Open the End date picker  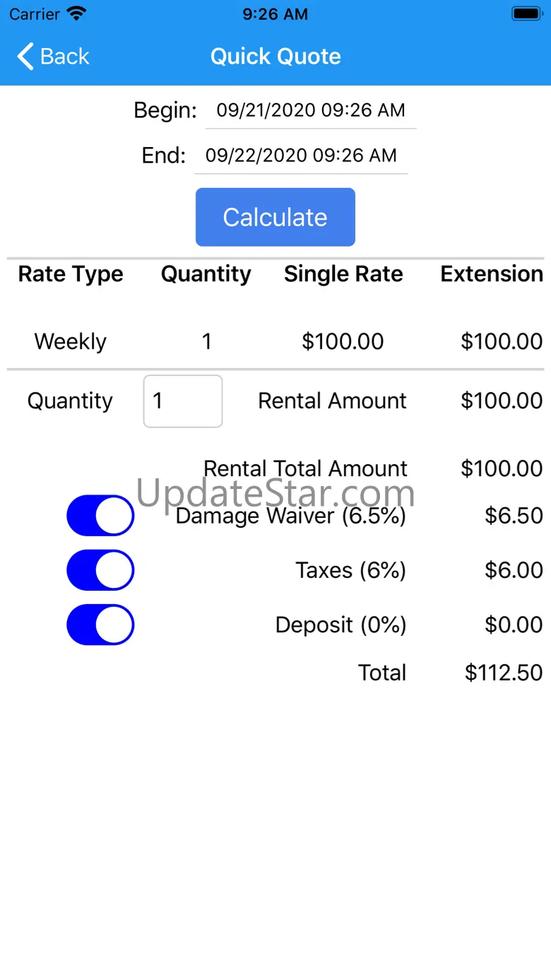click(x=301, y=156)
